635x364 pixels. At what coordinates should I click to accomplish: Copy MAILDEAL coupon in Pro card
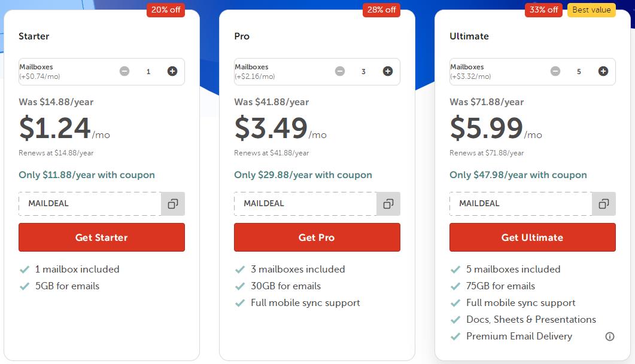tap(388, 204)
